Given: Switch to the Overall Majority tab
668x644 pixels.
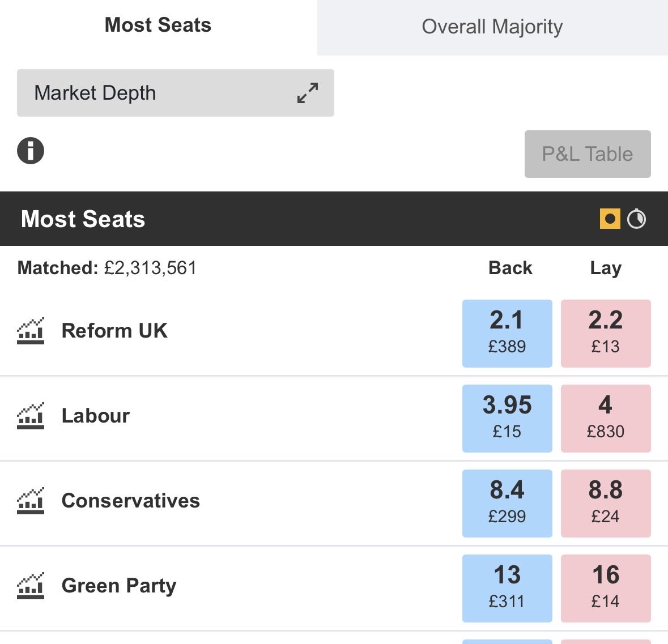Looking at the screenshot, I should (492, 27).
